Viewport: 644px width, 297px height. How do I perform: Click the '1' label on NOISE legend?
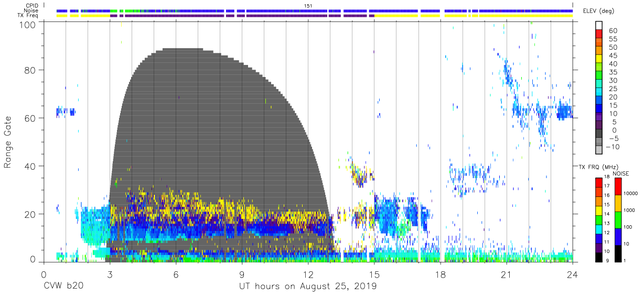click(625, 261)
